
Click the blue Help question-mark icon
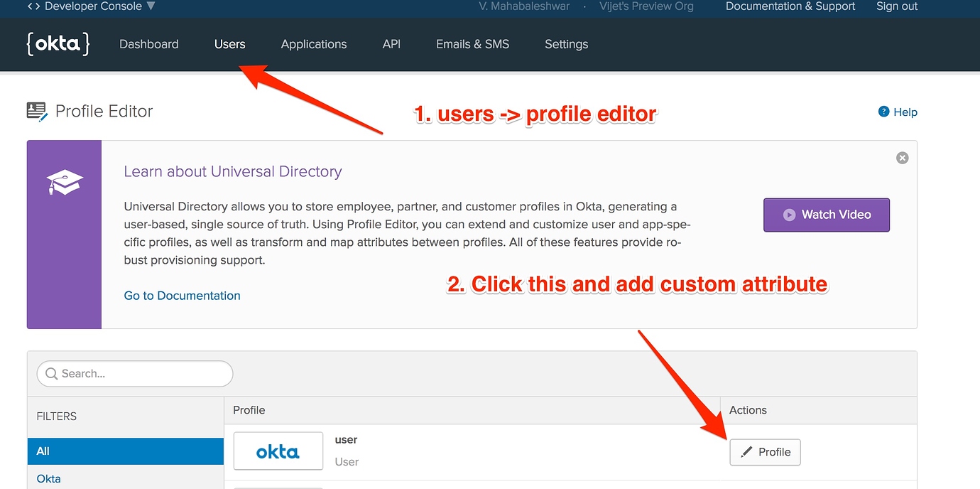(884, 112)
